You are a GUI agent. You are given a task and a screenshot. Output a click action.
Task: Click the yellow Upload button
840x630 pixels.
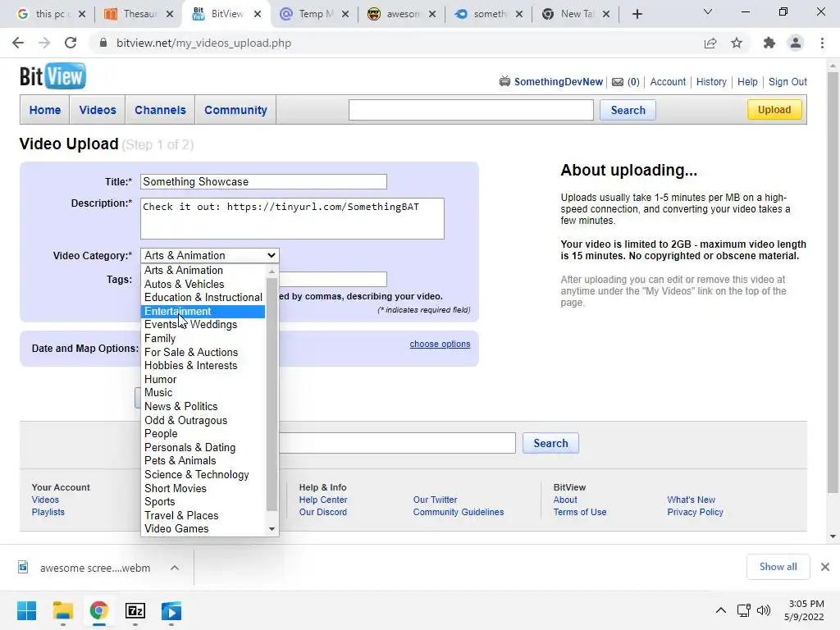tap(774, 110)
